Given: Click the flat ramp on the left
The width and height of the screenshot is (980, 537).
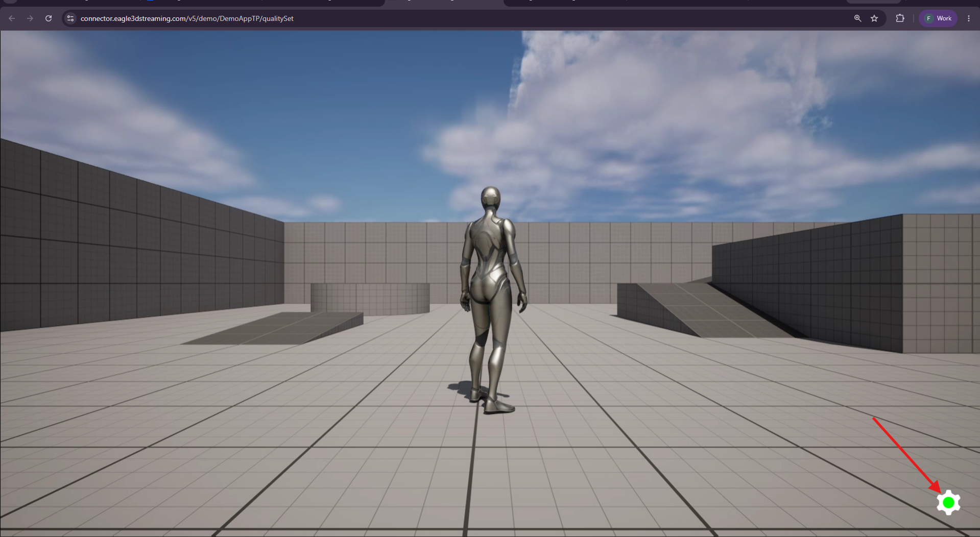Looking at the screenshot, I should (274, 328).
